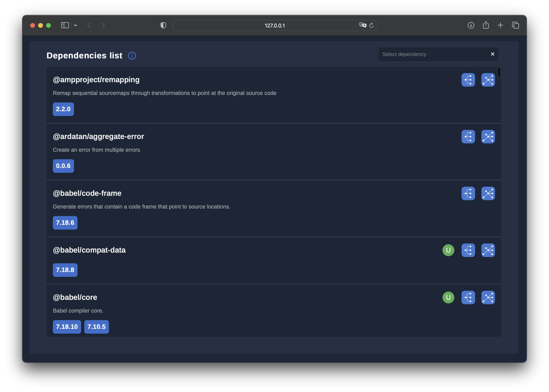Open the translate options in the address bar

[362, 25]
